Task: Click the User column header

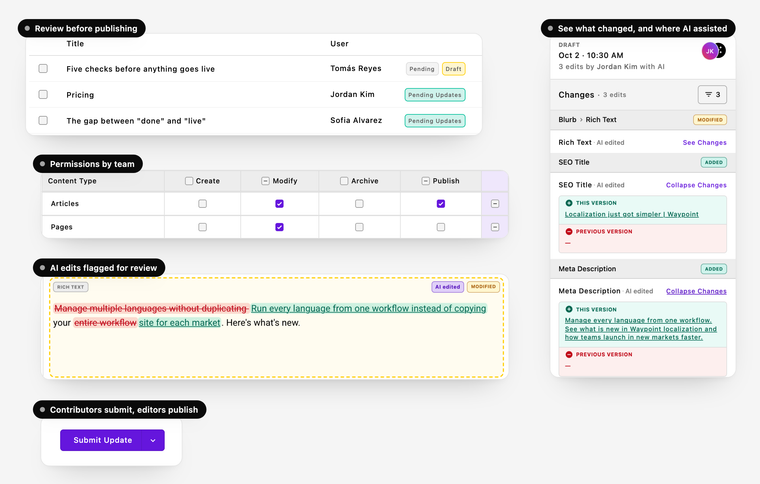Action: tap(339, 44)
